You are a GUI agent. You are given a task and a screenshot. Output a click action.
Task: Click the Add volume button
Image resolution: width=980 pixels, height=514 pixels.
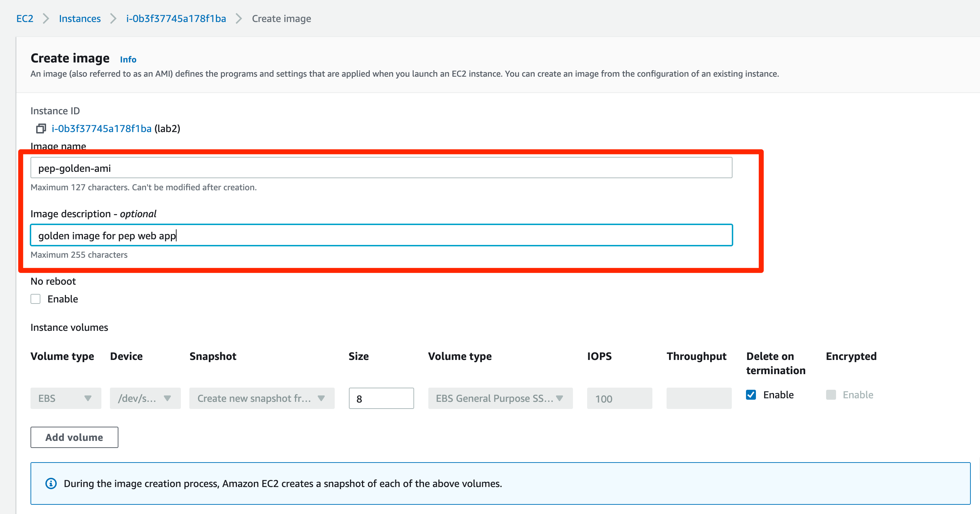[x=74, y=437]
